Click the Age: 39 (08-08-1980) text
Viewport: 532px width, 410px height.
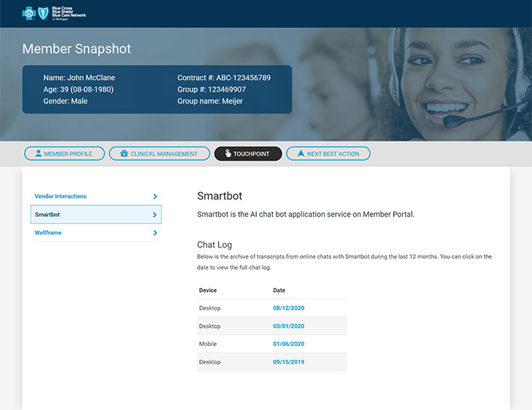(x=78, y=90)
